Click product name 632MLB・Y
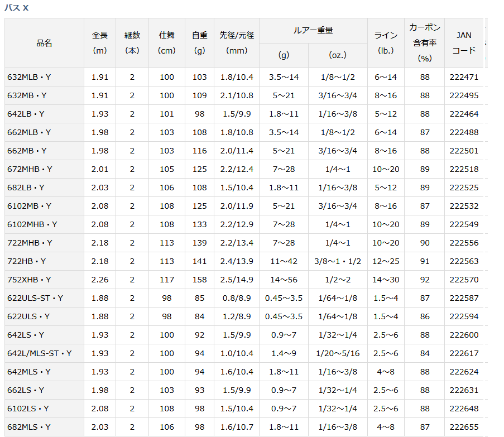Screen dimensions: 504x437 [x=29, y=77]
